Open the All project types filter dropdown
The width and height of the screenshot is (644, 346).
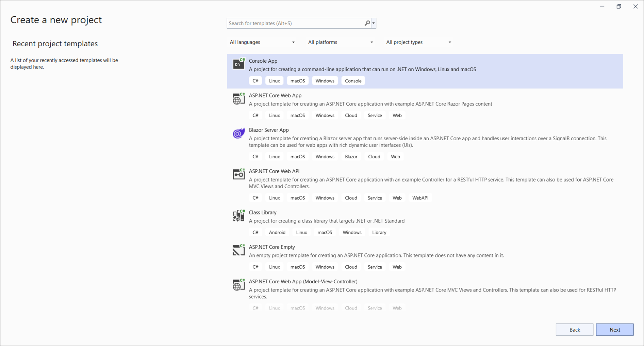click(x=418, y=42)
